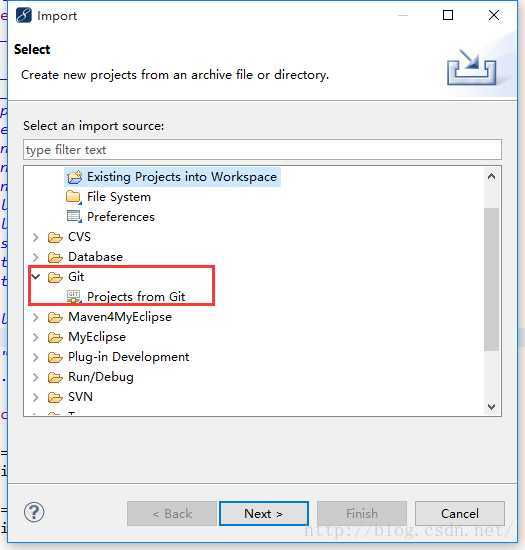
Task: Collapse the Git category
Action: (35, 277)
